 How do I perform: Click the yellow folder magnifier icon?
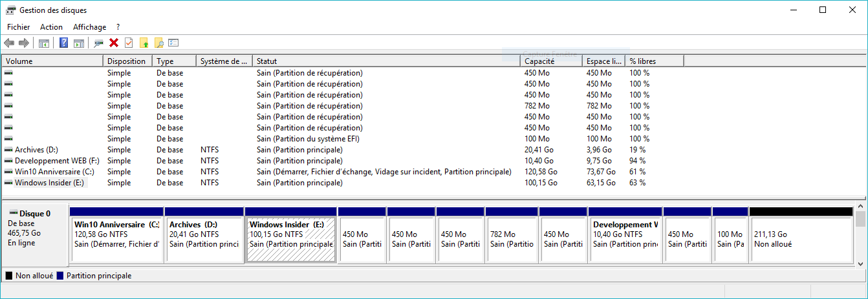[158, 43]
